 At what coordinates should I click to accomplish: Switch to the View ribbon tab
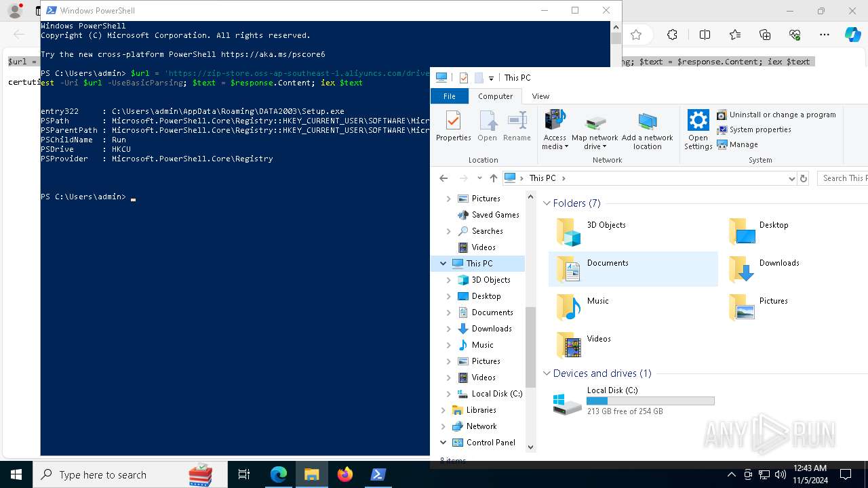[540, 96]
